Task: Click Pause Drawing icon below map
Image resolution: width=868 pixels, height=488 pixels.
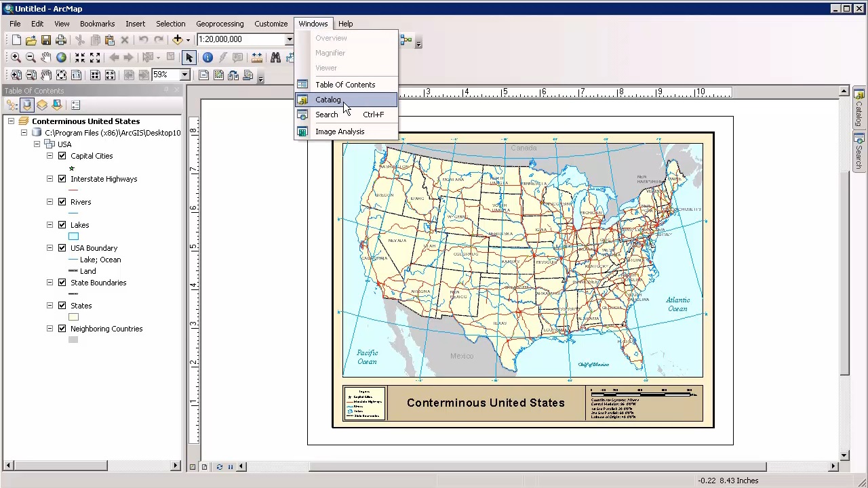Action: tap(231, 466)
